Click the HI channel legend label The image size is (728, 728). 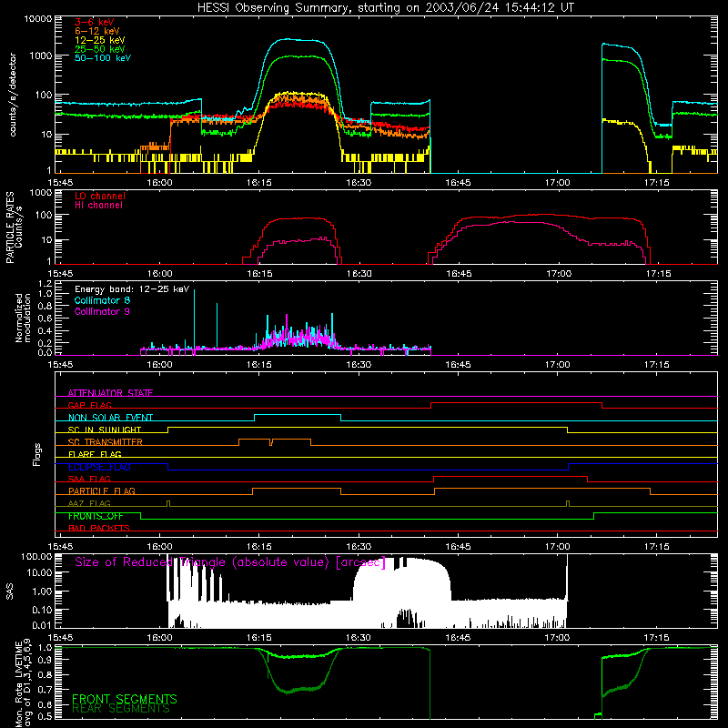98,206
